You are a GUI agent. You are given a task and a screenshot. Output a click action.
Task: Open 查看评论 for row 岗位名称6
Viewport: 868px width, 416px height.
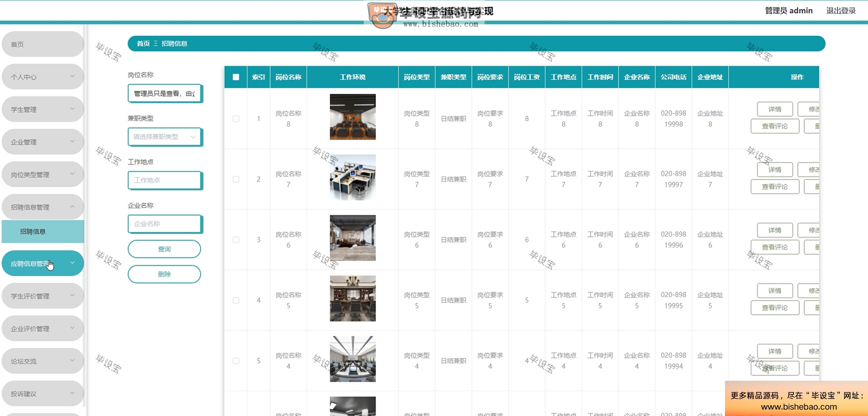click(x=775, y=247)
